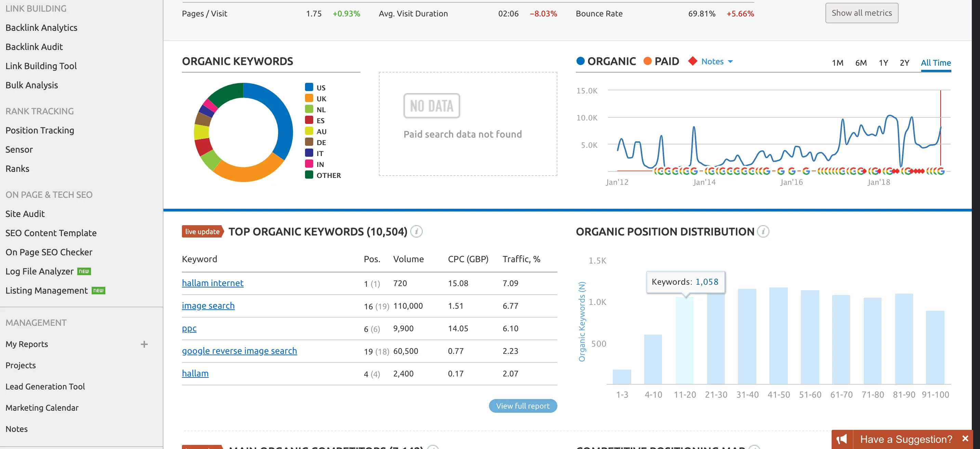Toggle the US entry in the keywords legend
Image resolution: width=980 pixels, height=449 pixels.
(x=316, y=87)
